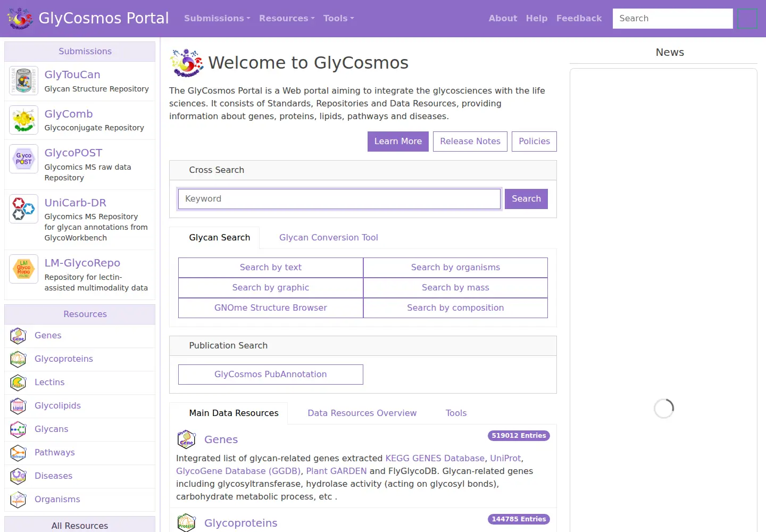Click the navbar search submit button

pyautogui.click(x=747, y=19)
